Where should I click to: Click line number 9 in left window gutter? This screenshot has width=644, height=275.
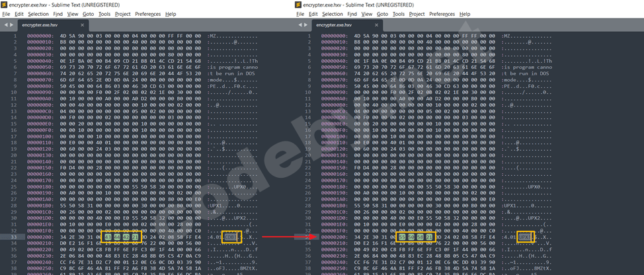(x=16, y=87)
